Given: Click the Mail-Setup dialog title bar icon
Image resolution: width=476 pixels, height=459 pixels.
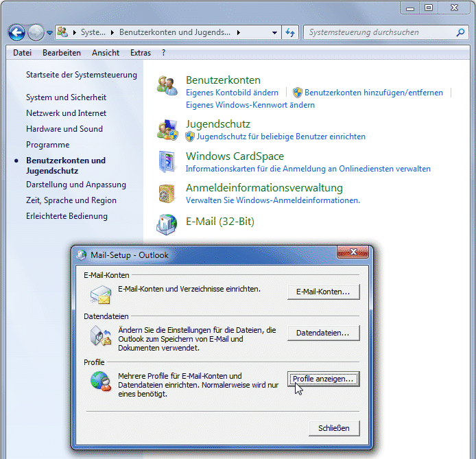Looking at the screenshot, I should click(x=82, y=255).
